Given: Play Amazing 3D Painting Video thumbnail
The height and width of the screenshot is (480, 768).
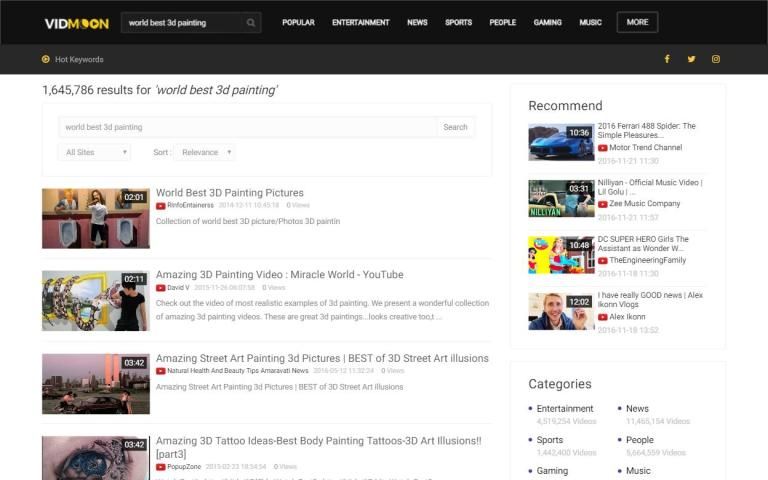Looking at the screenshot, I should [x=95, y=300].
